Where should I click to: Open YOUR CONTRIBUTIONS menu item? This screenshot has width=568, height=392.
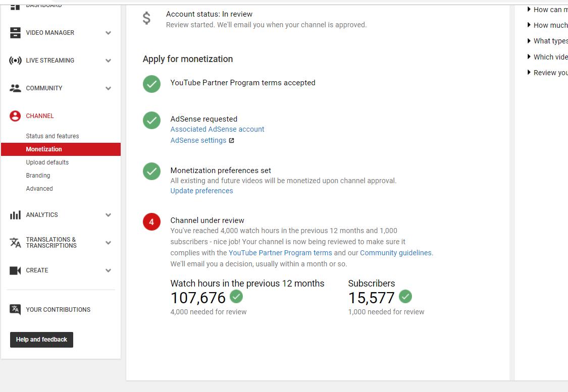pos(58,309)
